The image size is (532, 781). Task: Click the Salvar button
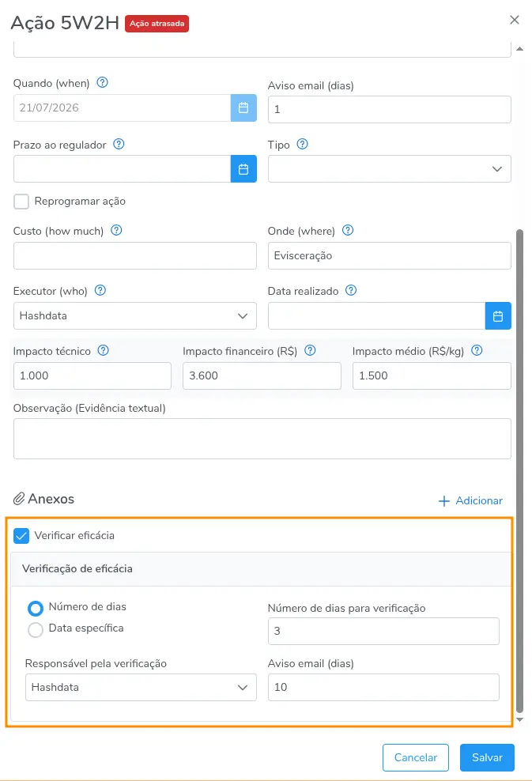click(x=487, y=757)
